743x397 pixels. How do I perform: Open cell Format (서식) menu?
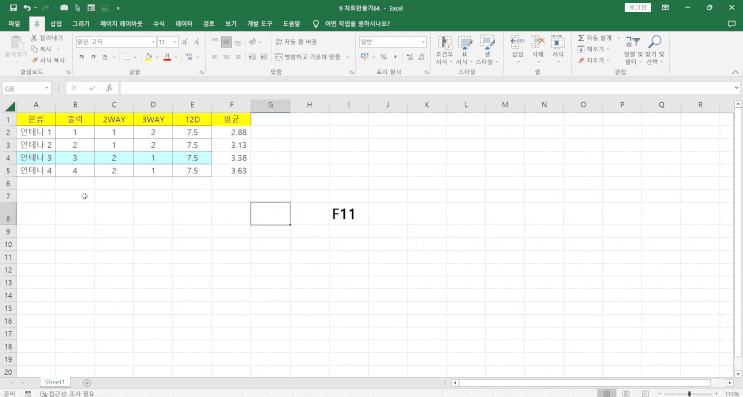(x=558, y=50)
